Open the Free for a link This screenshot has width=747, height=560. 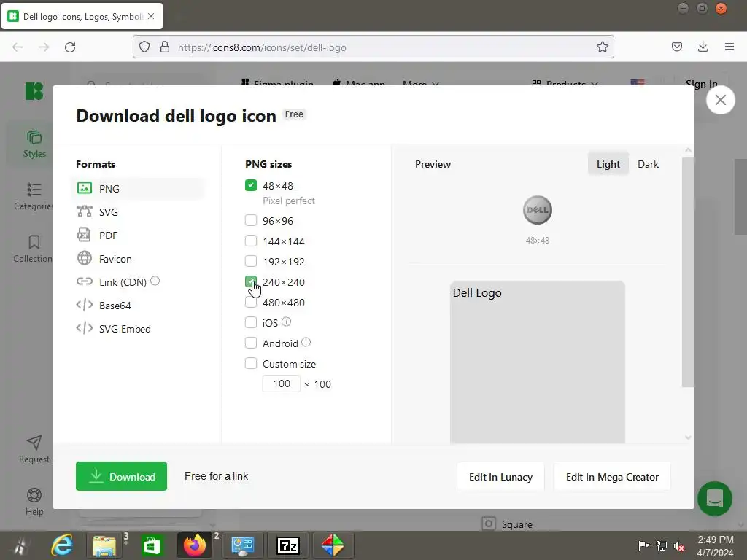click(x=216, y=476)
